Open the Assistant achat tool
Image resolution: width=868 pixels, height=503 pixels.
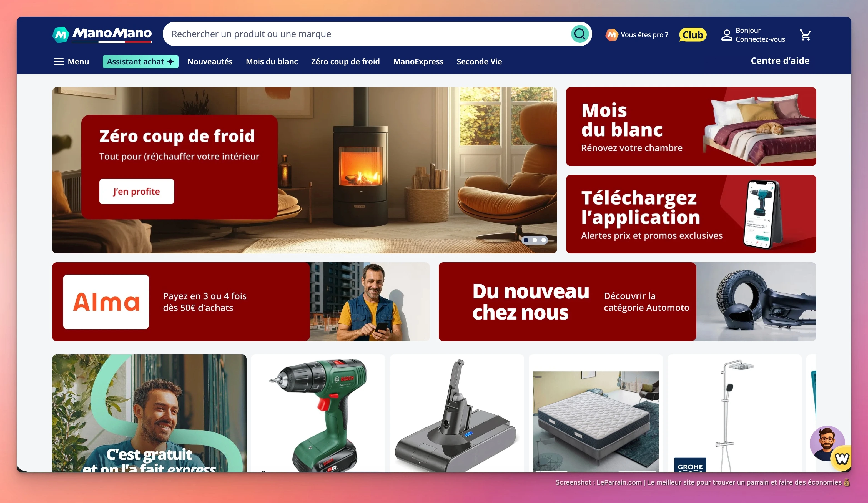point(141,62)
